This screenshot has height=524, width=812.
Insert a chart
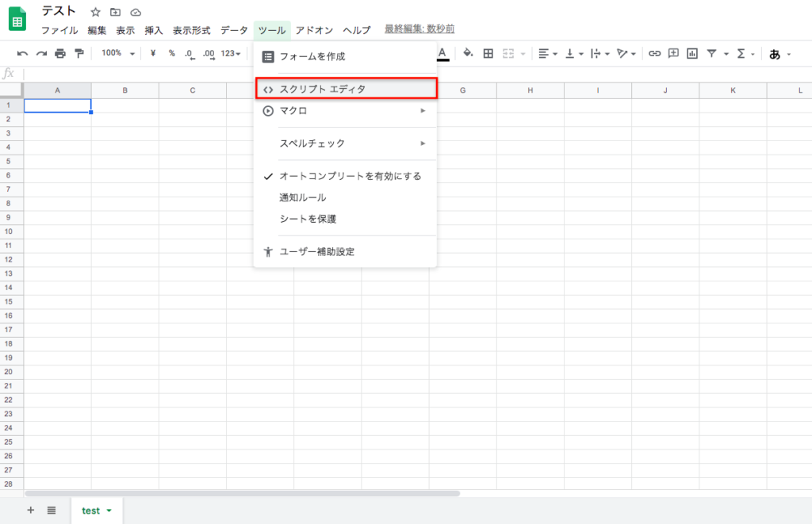[691, 53]
